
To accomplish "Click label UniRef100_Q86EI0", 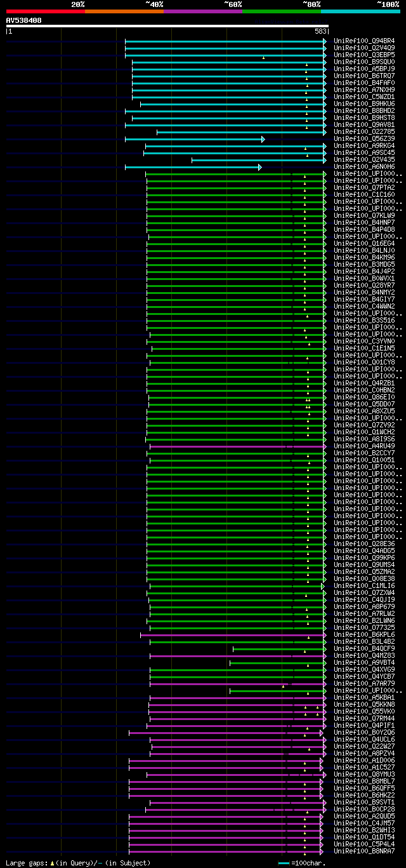I will (364, 397).
